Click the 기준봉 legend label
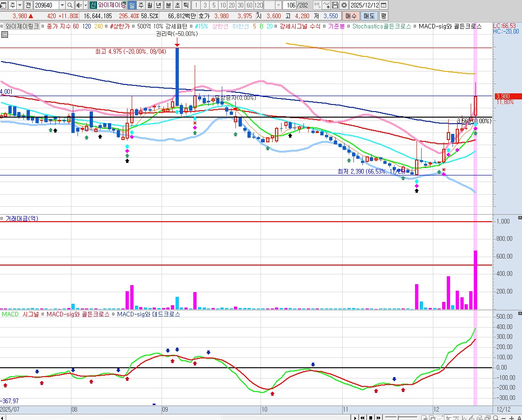This screenshot has width=522, height=420. click(x=336, y=26)
